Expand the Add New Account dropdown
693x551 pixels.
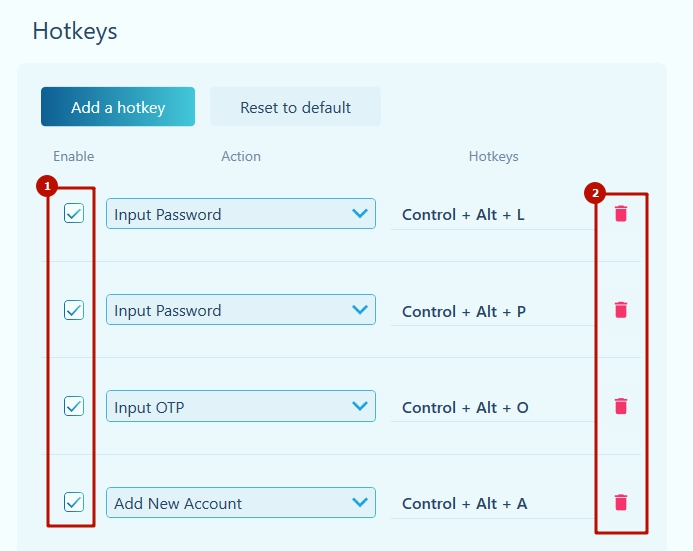[240, 503]
